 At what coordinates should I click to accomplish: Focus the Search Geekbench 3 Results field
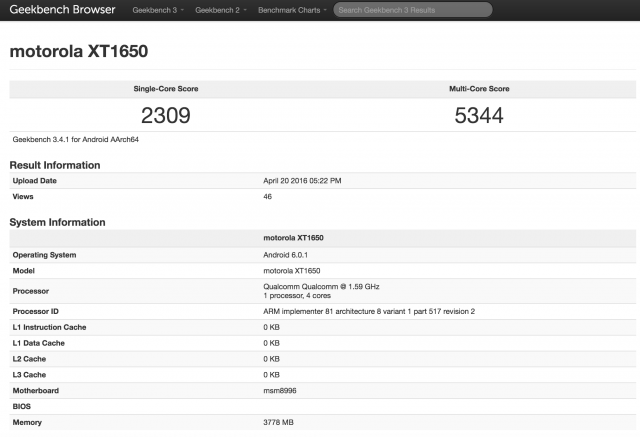413,10
